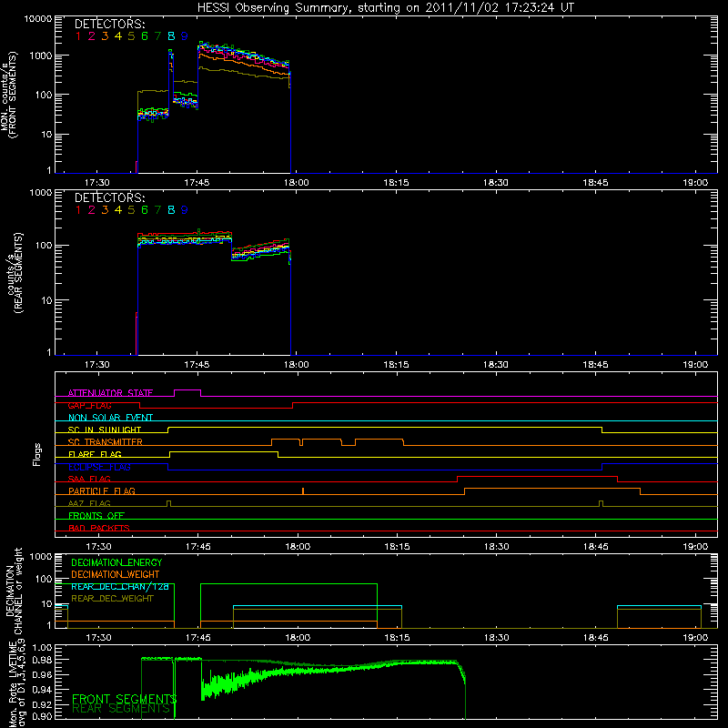Click the 18:45 tick under the Flags panel
Viewport: 728px width, 728px height.
pos(596,547)
